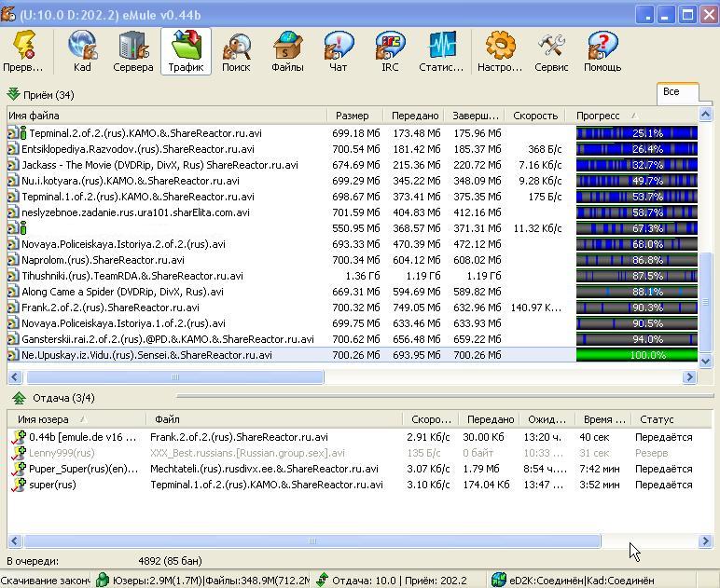Click the 25.1% progress bar

click(x=637, y=133)
